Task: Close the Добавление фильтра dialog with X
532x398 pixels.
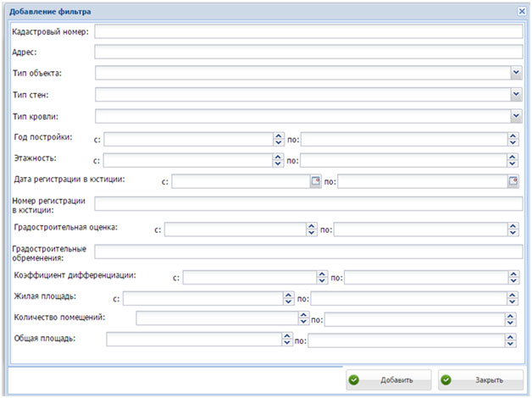Action: [522, 11]
